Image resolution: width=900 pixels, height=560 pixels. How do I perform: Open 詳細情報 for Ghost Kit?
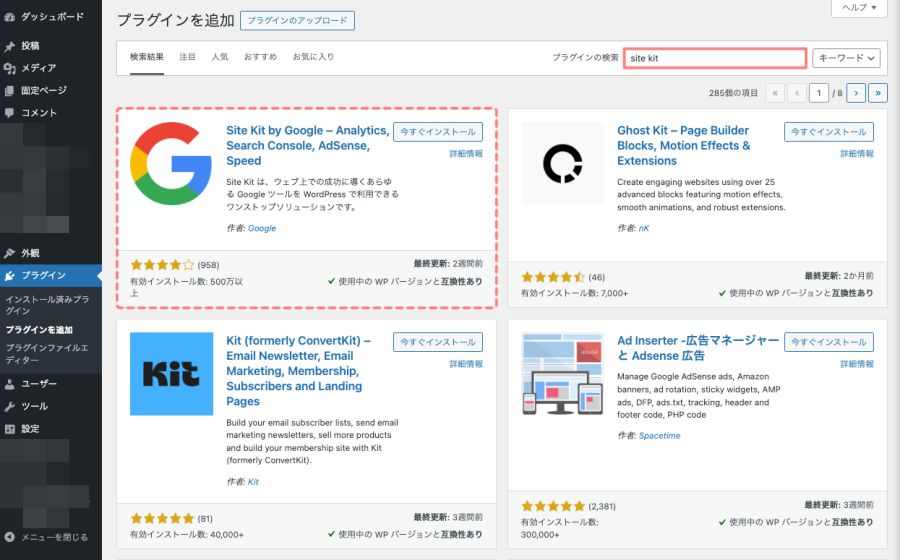[857, 154]
